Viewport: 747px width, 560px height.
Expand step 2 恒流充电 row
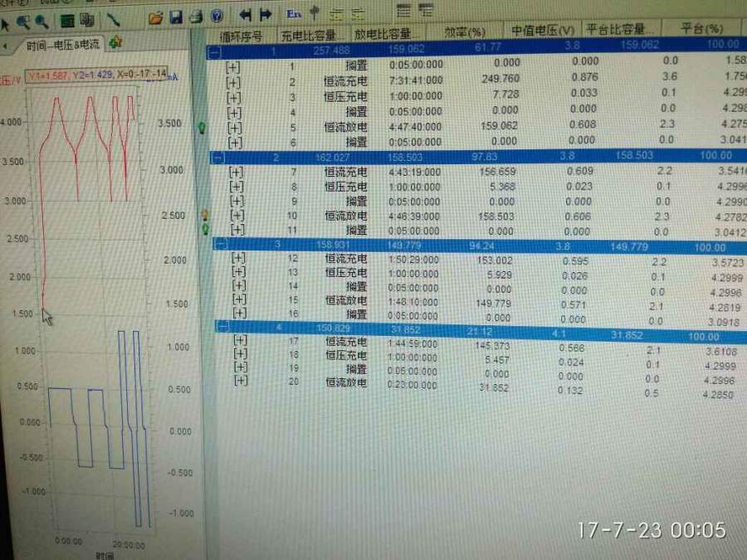(x=233, y=82)
